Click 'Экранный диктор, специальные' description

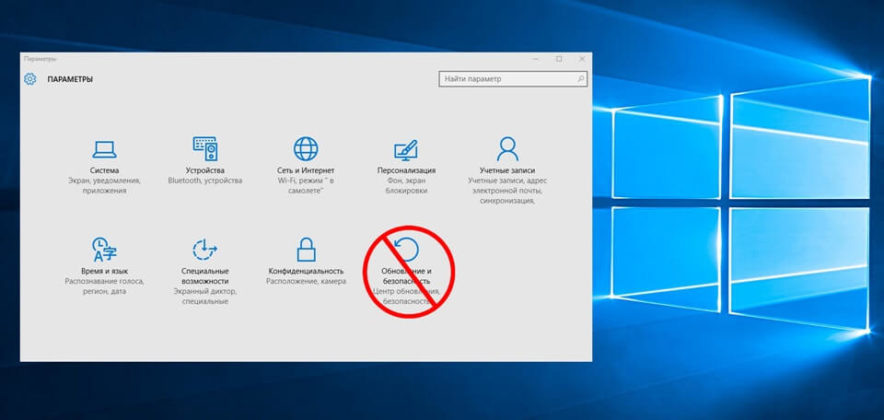[205, 297]
